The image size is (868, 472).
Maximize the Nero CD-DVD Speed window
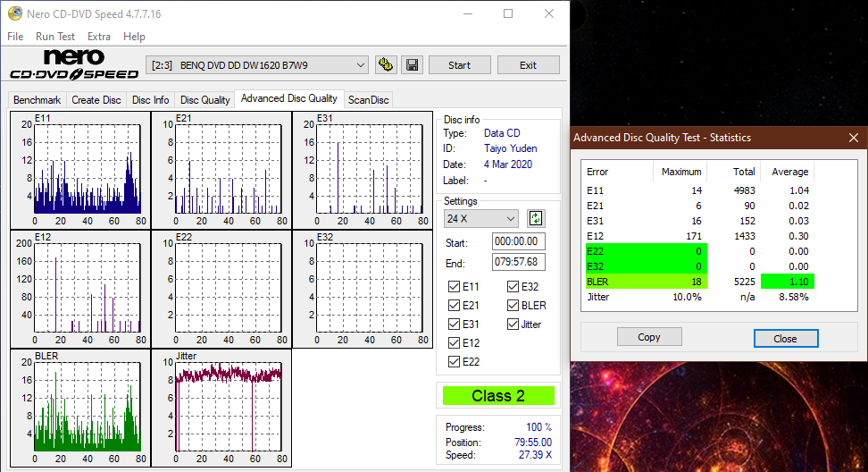[508, 13]
